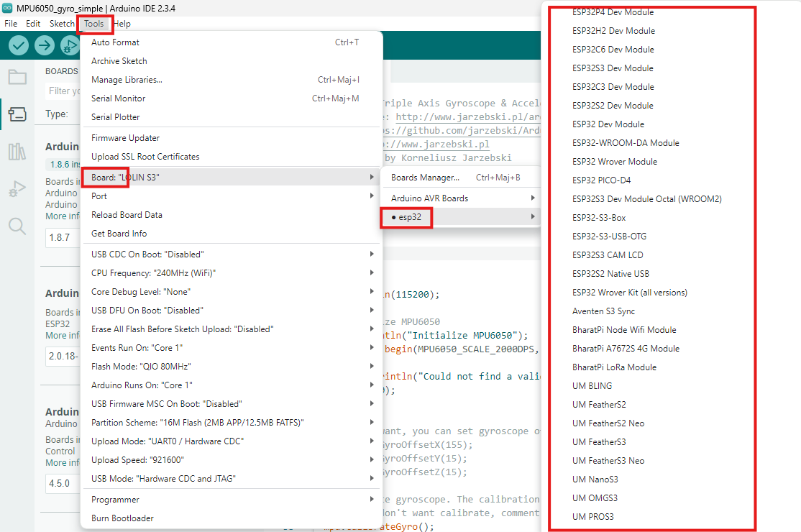Click the Filter your search input field
Viewport: 801px width, 532px height.
63,91
